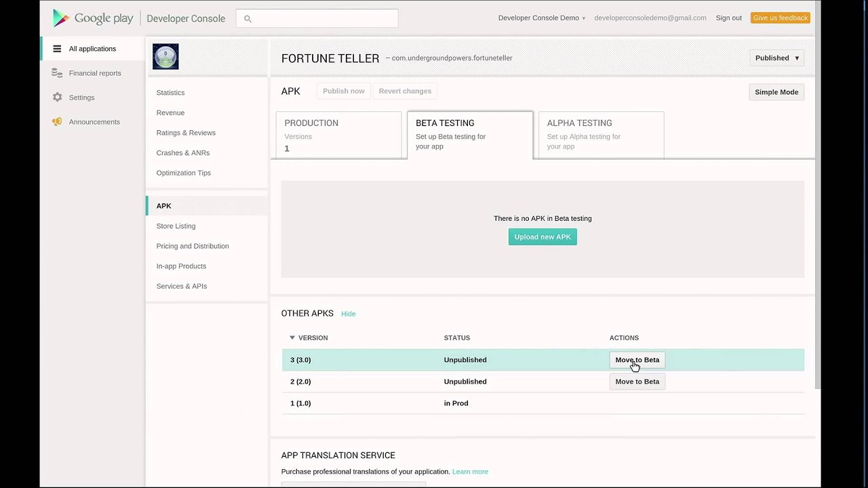Image resolution: width=868 pixels, height=488 pixels.
Task: Click the STATUS column header
Action: point(457,338)
